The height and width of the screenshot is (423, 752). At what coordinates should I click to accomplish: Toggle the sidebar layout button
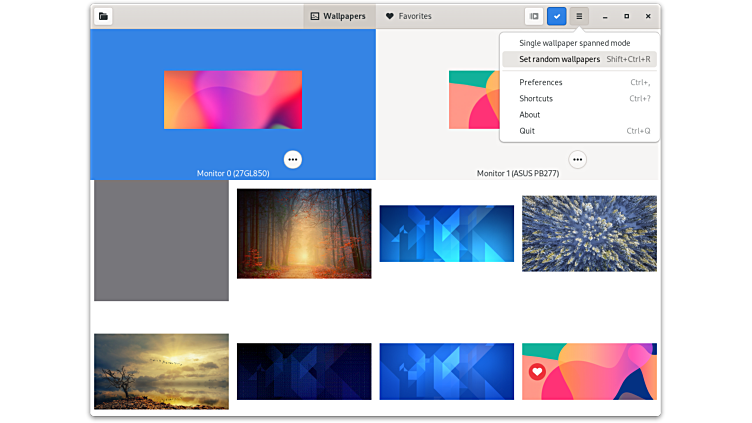[535, 16]
